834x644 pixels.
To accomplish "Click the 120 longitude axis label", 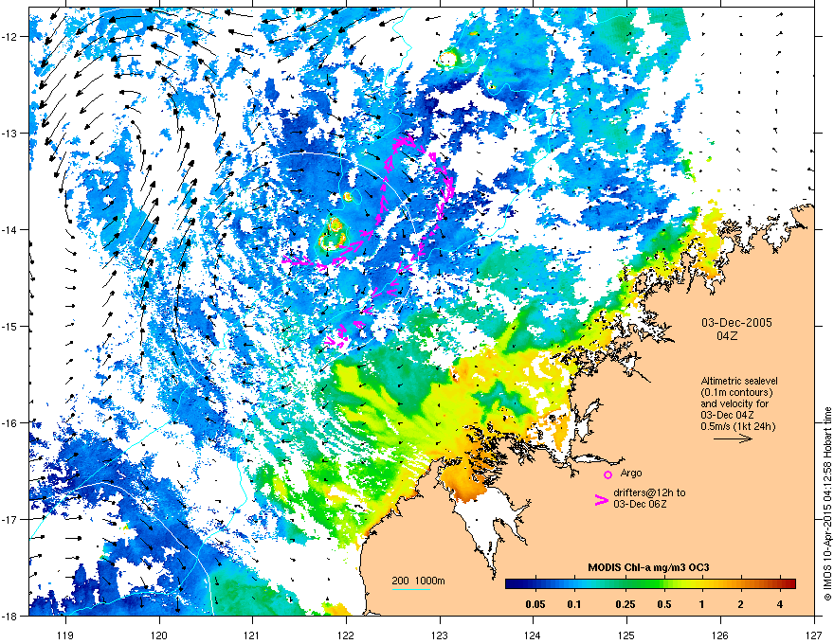I will [x=159, y=635].
